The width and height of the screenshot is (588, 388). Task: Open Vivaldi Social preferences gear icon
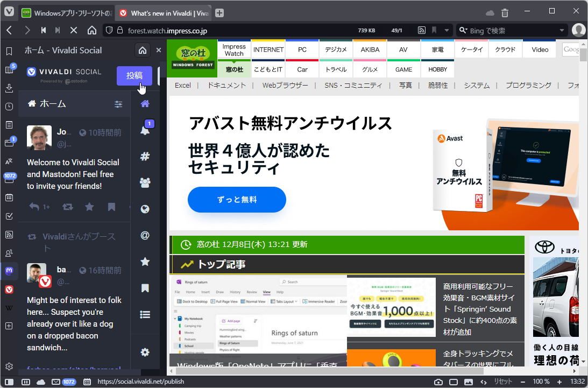[x=144, y=352]
